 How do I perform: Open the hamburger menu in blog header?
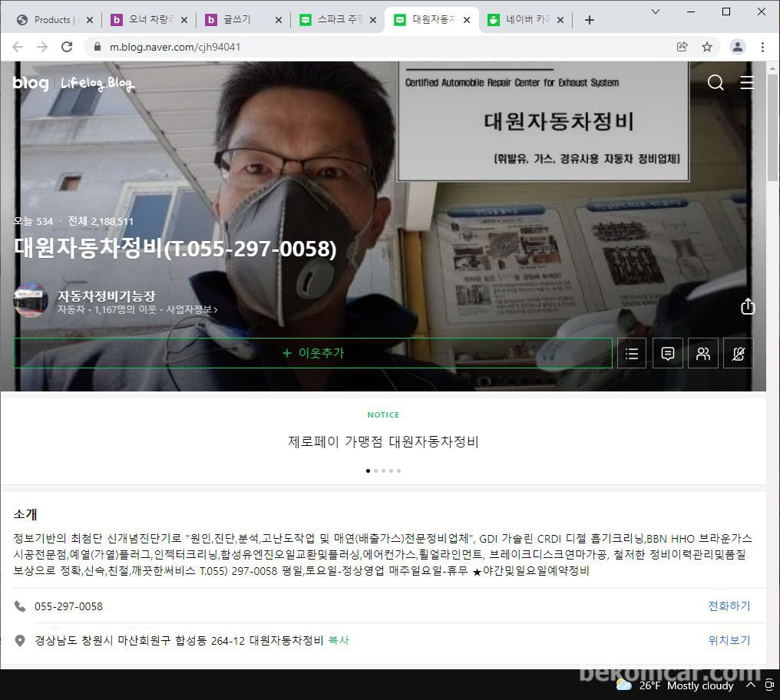coord(747,83)
